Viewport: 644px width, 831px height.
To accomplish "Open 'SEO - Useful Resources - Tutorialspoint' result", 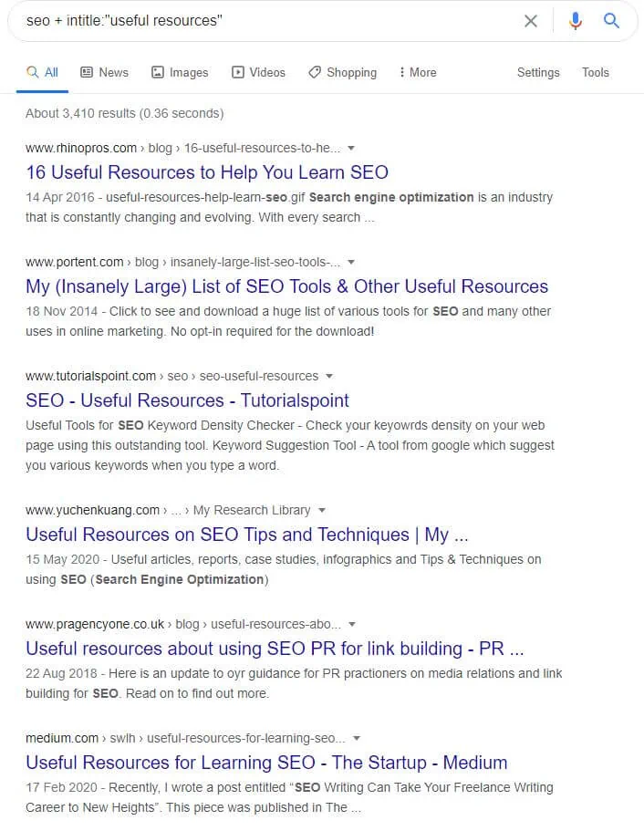I will [187, 400].
